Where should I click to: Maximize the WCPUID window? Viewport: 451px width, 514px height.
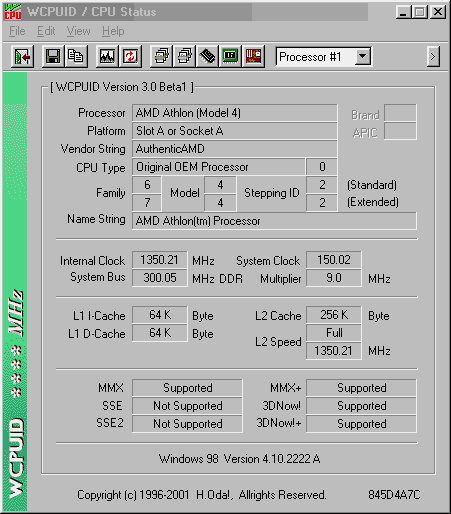pos(420,12)
